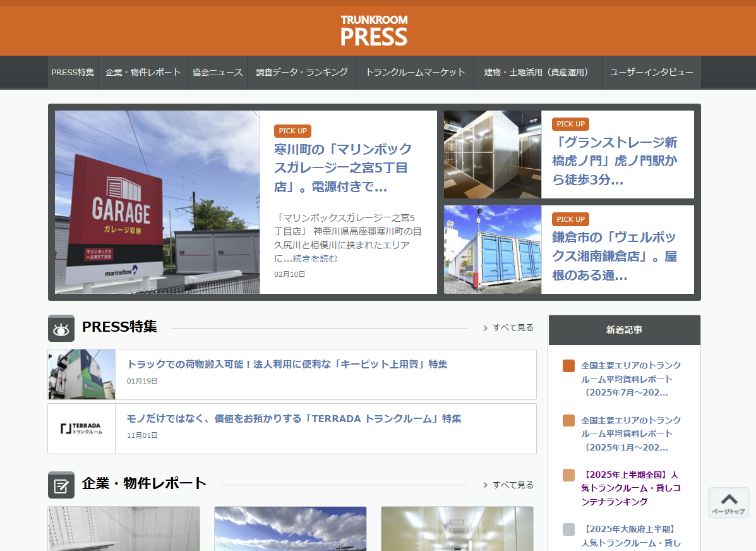The width and height of the screenshot is (756, 551).
Task: Click すべて見る in the PRESS特集 section
Action: 513,327
